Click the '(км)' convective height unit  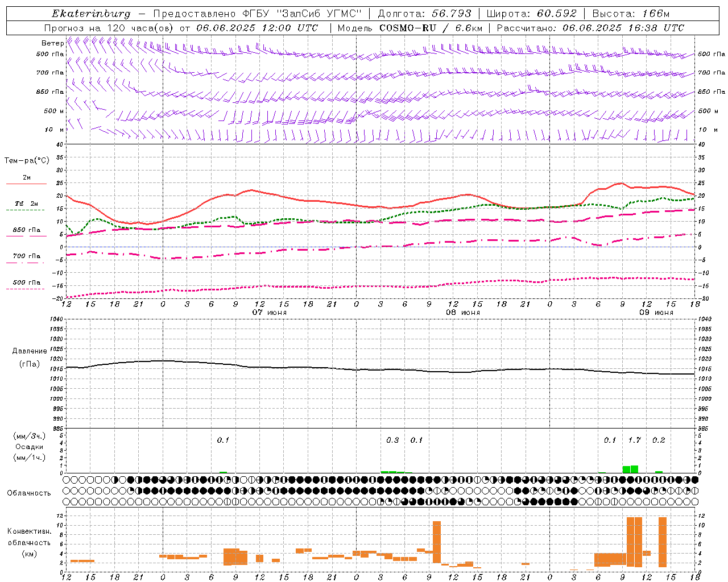tap(30, 554)
